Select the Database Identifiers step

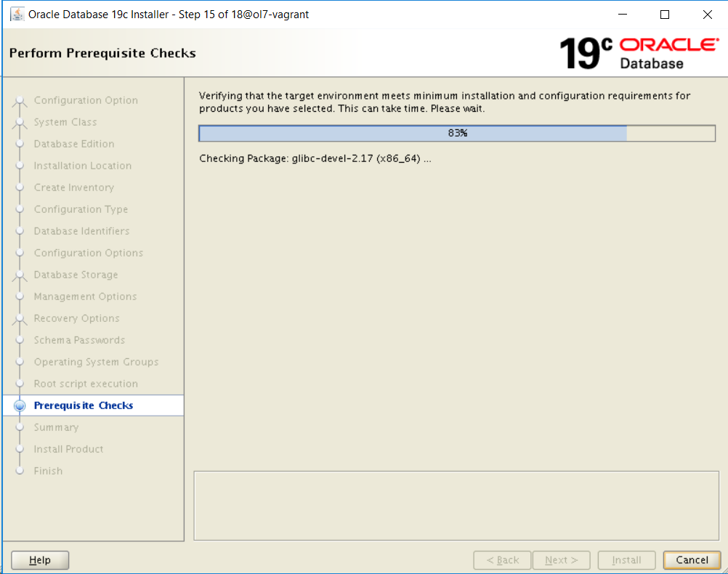[81, 231]
